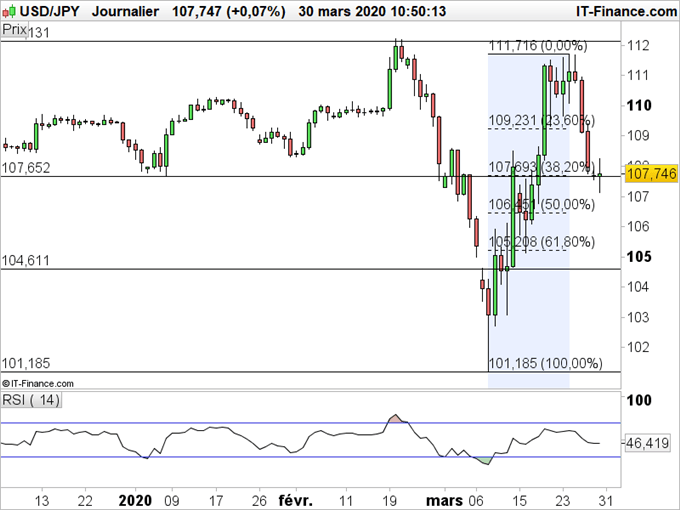Click the USD/JPY instrument title

tap(50, 11)
